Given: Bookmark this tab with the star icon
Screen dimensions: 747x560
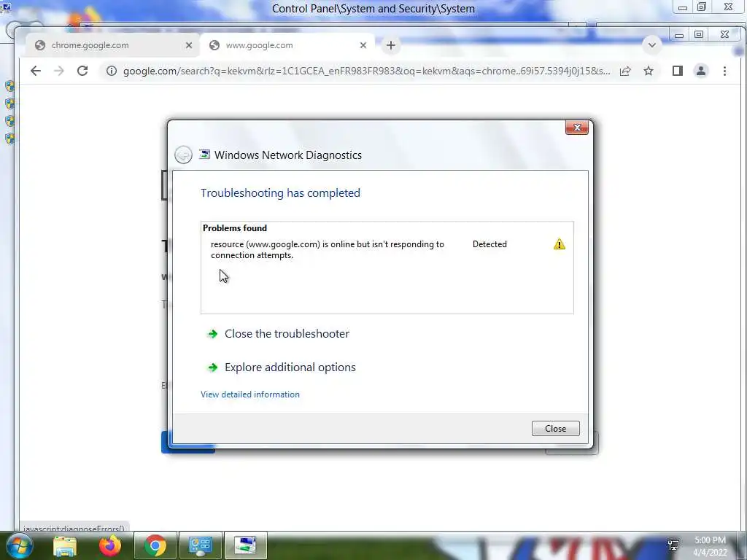Looking at the screenshot, I should 649,71.
